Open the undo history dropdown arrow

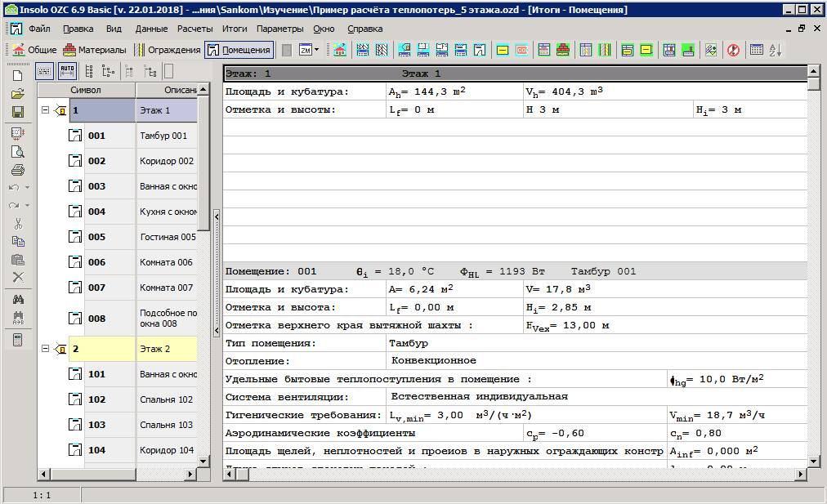28,188
